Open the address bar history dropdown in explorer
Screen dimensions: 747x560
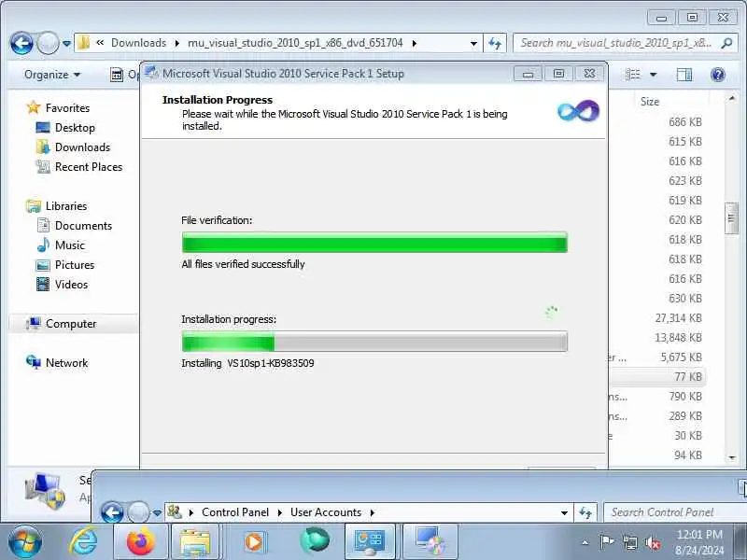473,43
